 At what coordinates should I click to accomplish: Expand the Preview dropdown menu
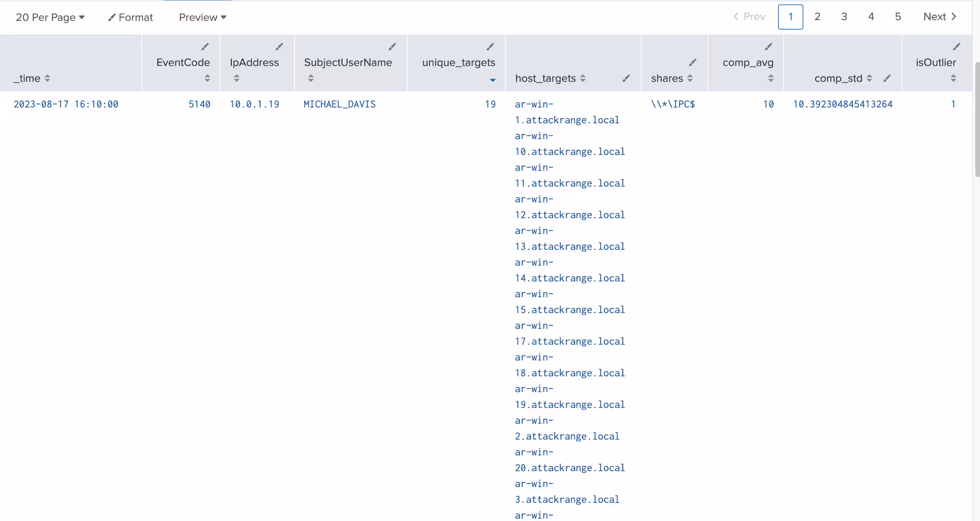click(x=202, y=17)
